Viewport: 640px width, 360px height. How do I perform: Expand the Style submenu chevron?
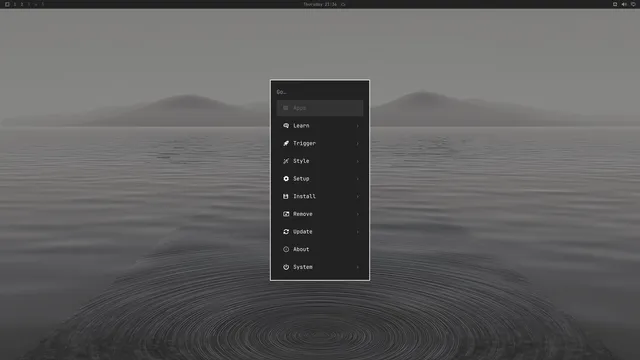click(x=358, y=161)
